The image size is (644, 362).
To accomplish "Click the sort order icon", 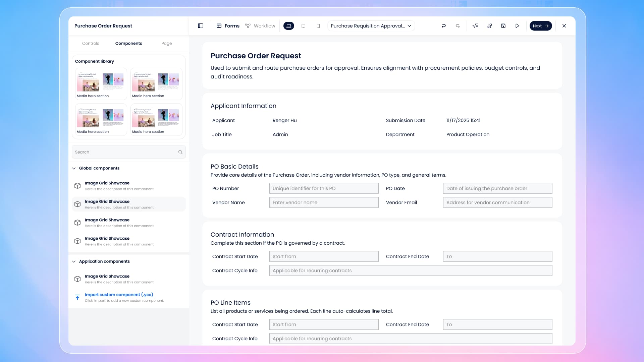I will [x=489, y=26].
